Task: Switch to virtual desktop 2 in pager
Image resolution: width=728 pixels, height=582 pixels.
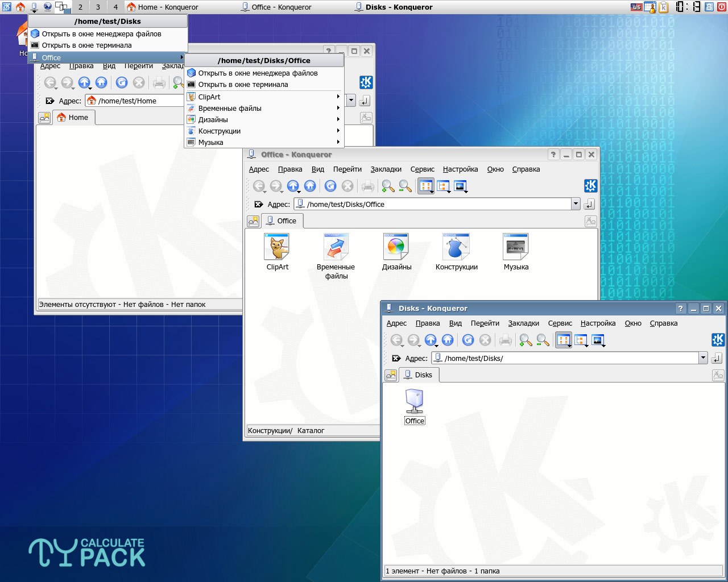Action: click(x=80, y=7)
